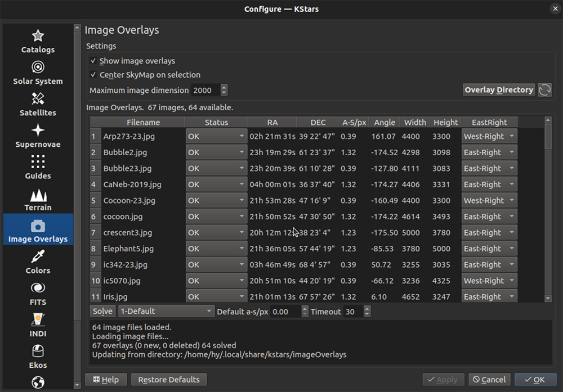This screenshot has width=563, height=392.
Task: Open the FITS configuration section
Action: point(38,294)
